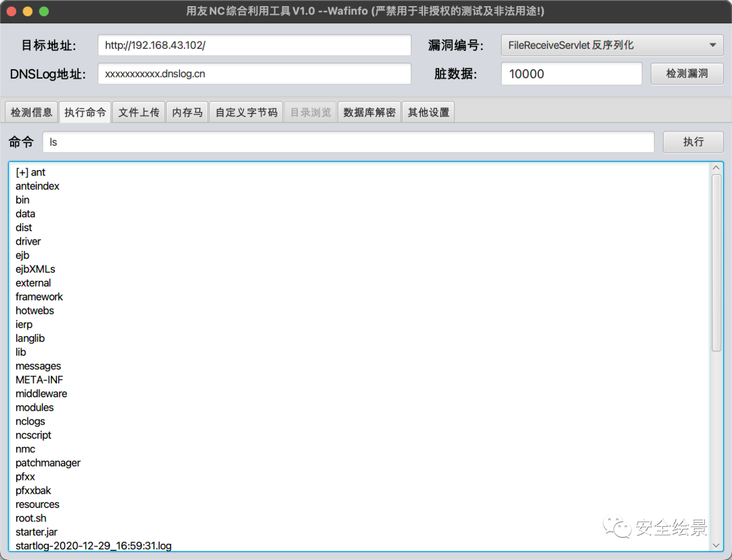This screenshot has width=732, height=560.
Task: Click the '[+] ant' output line
Action: click(30, 172)
